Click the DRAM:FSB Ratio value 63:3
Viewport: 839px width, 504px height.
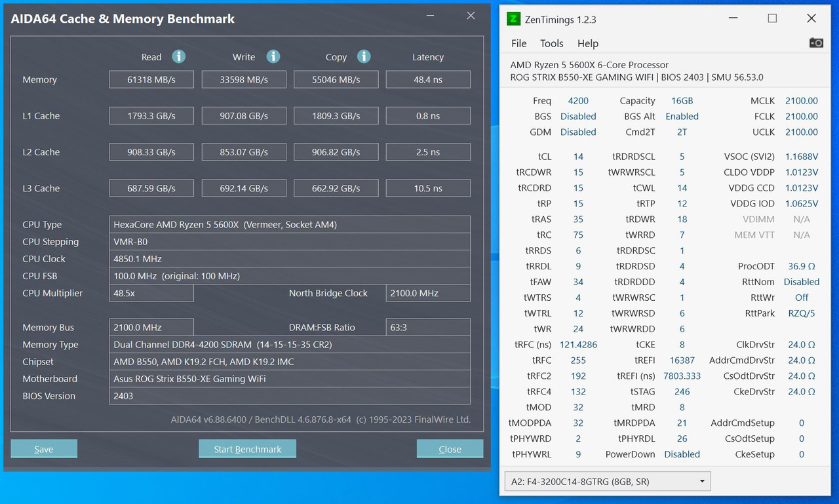coord(428,327)
